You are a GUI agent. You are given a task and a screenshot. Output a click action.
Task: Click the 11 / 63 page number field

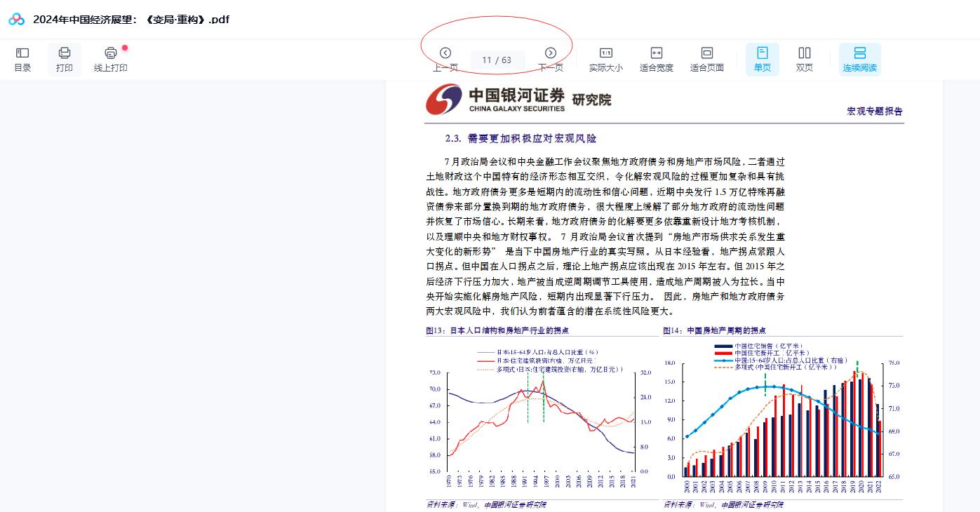click(x=497, y=60)
